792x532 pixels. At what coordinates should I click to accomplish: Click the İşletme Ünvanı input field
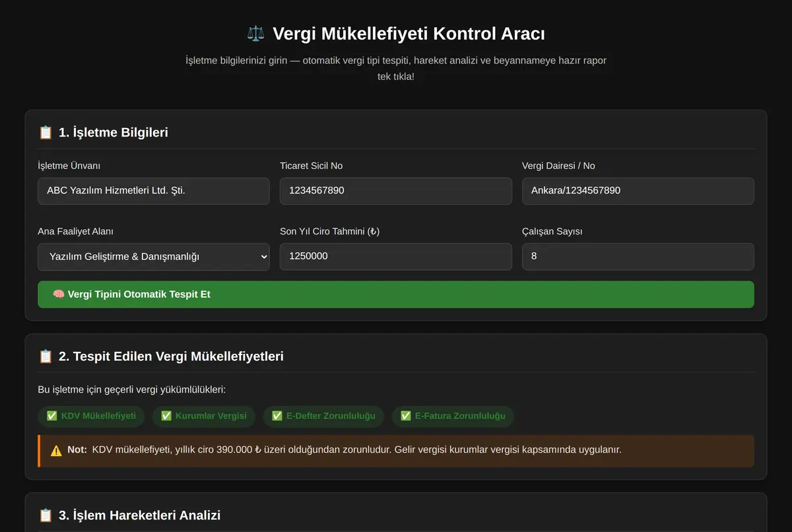154,191
